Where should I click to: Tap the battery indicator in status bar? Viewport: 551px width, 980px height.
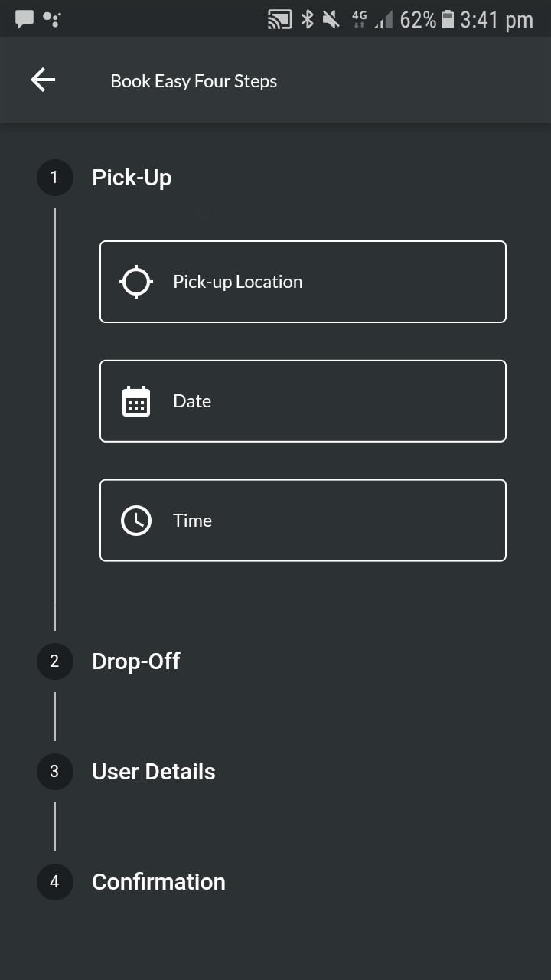pyautogui.click(x=448, y=19)
